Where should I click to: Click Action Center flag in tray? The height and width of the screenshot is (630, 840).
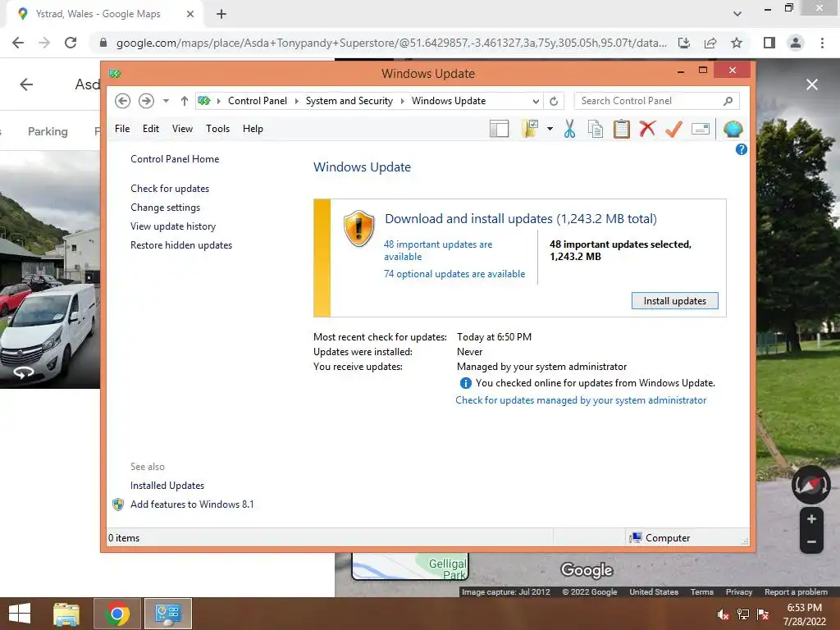click(x=763, y=614)
